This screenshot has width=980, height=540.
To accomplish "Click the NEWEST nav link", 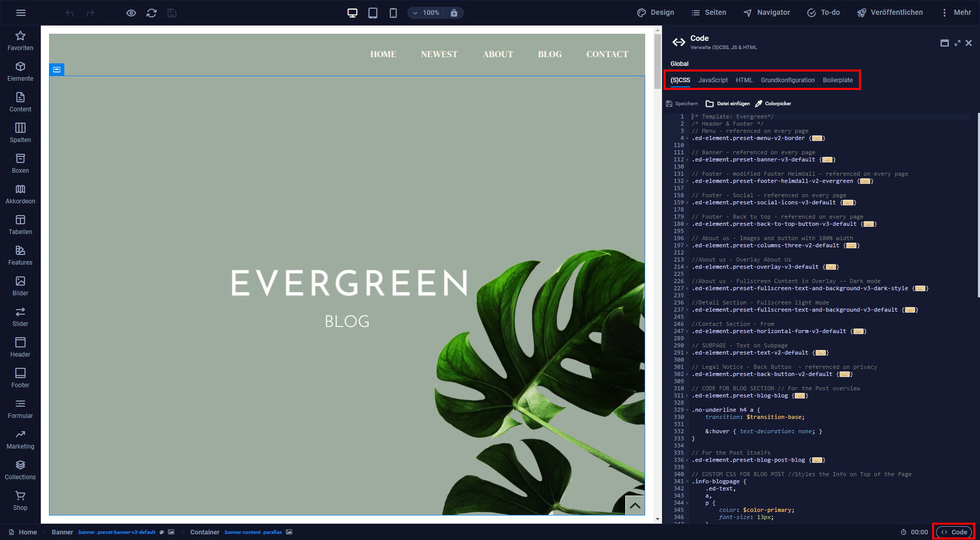I will [x=439, y=54].
